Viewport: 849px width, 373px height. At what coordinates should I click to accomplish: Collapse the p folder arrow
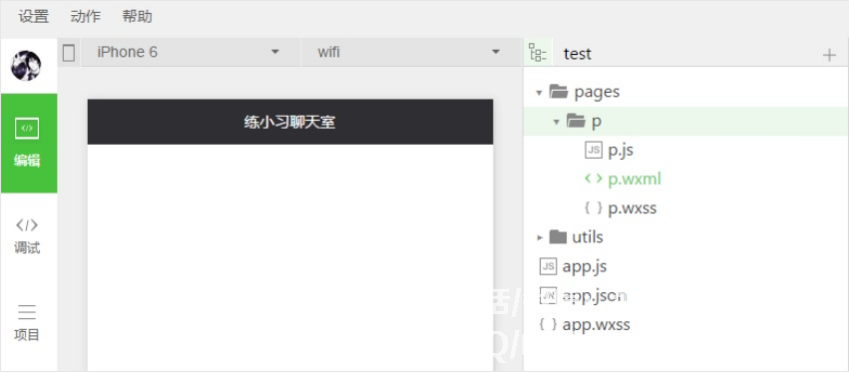point(556,122)
